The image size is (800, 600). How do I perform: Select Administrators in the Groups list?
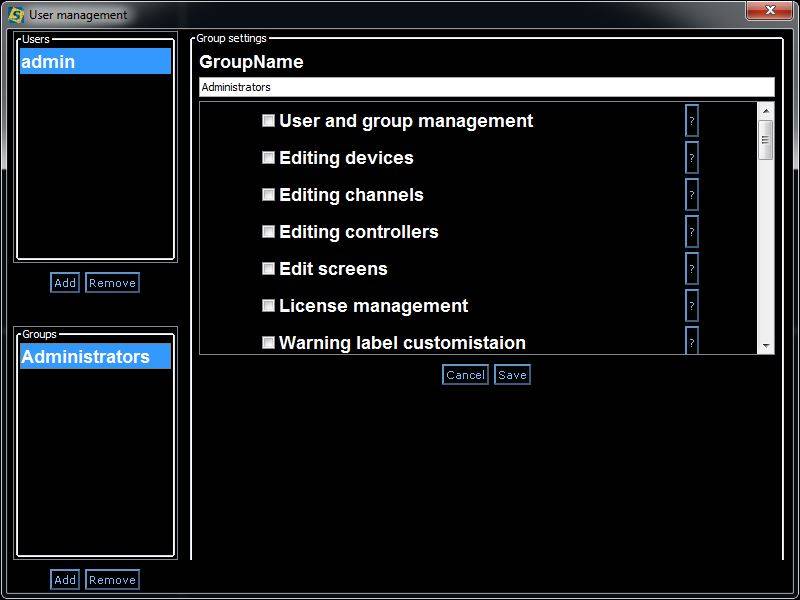(95, 357)
